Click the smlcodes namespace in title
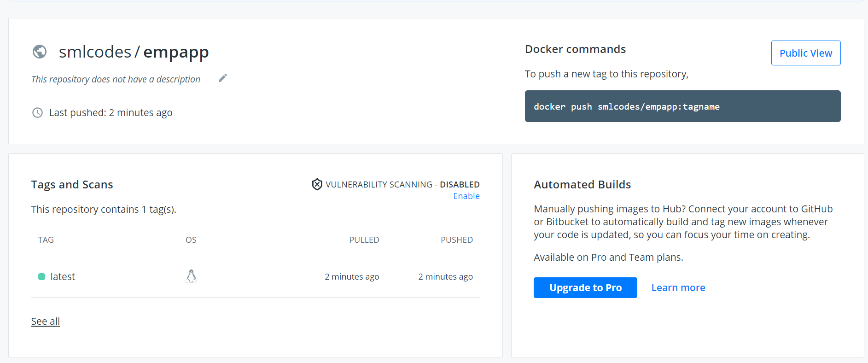Viewport: 868px width, 363px height. pos(95,52)
